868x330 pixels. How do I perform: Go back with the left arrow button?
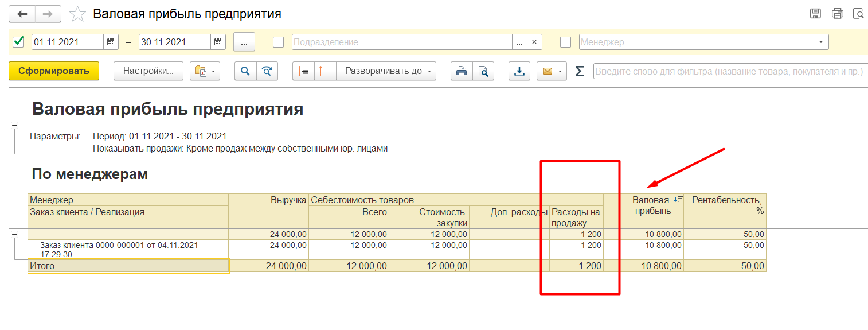pos(22,14)
